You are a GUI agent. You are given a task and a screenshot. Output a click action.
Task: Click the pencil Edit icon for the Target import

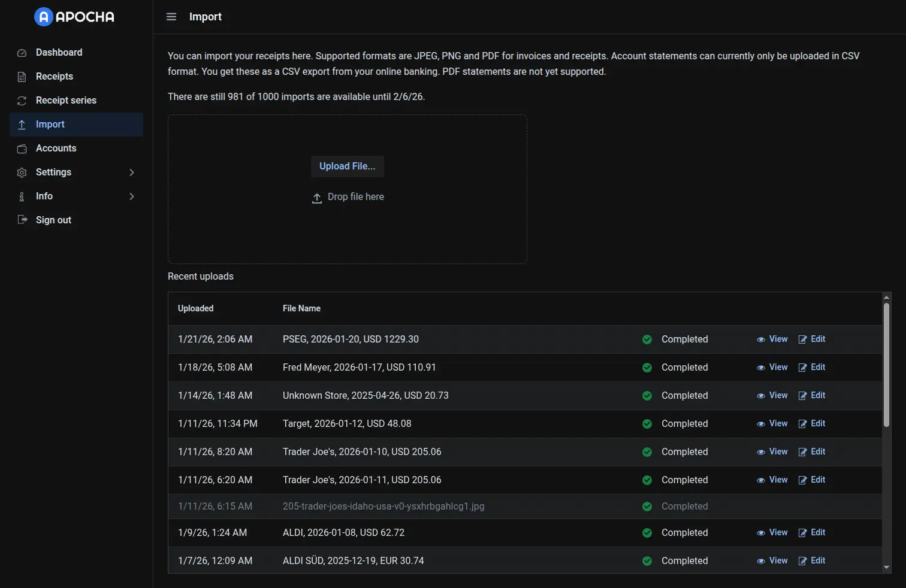click(x=802, y=423)
